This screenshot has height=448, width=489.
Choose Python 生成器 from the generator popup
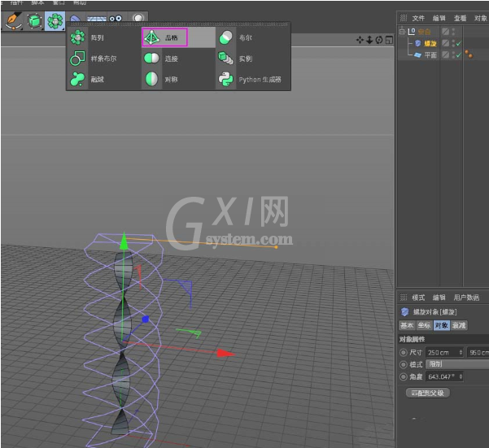point(252,79)
